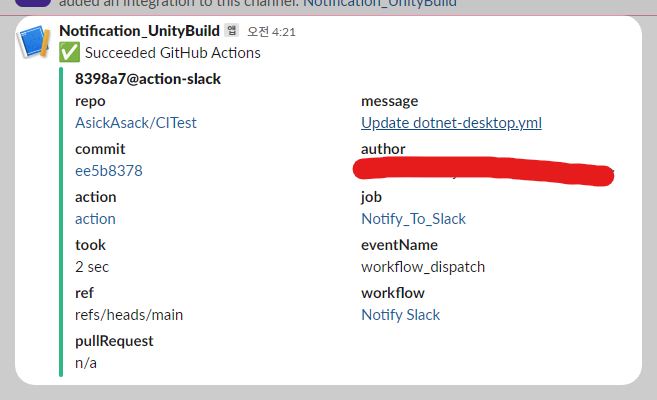
Task: Click the message field label
Action: tap(390, 101)
